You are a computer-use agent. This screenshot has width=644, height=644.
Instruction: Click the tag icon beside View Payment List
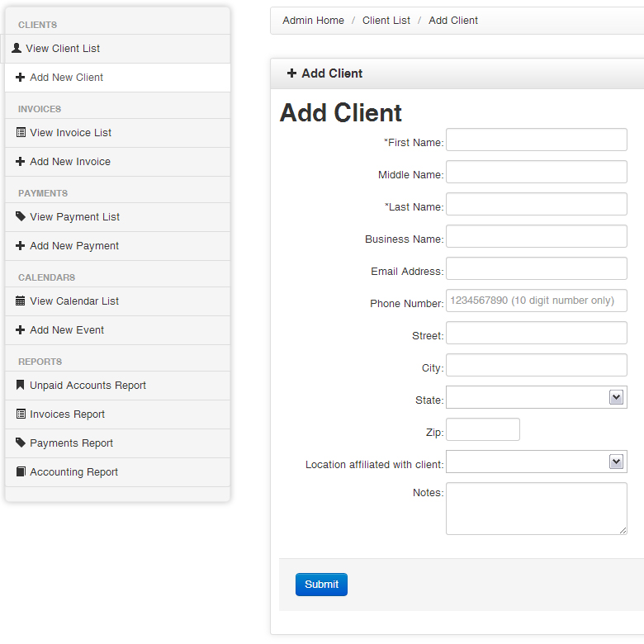(21, 217)
